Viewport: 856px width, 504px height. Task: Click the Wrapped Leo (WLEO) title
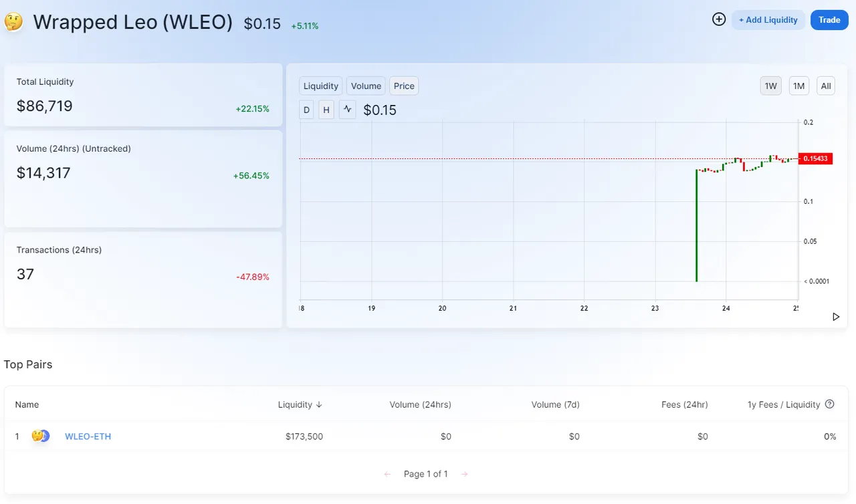point(132,22)
